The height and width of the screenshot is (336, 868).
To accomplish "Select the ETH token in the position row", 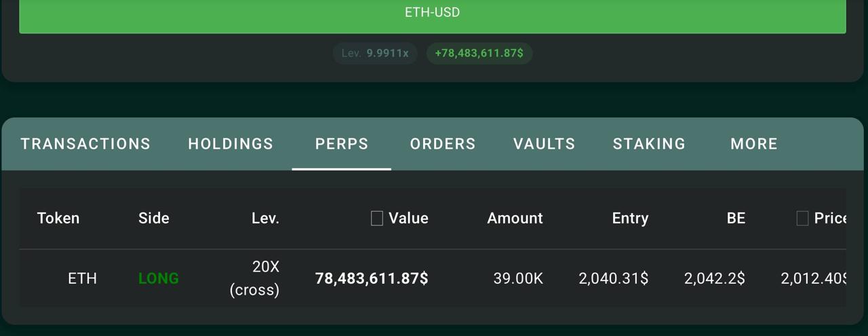I will click(83, 278).
